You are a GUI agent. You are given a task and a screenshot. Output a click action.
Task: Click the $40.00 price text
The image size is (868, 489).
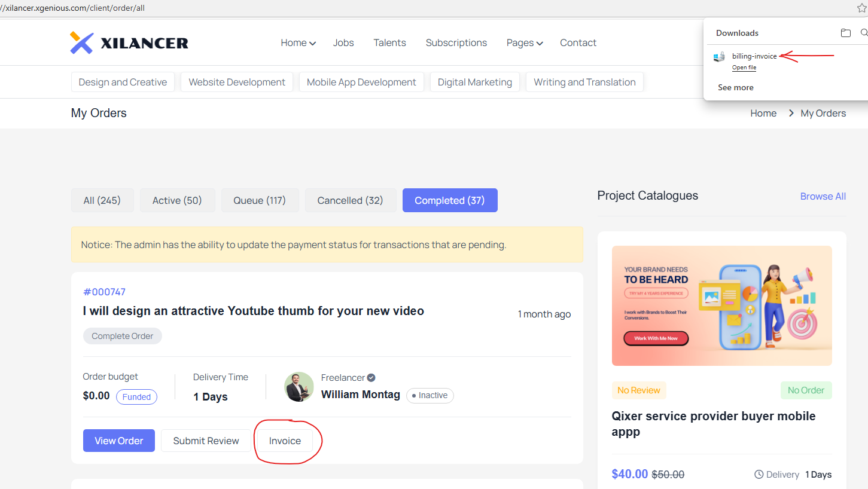630,474
